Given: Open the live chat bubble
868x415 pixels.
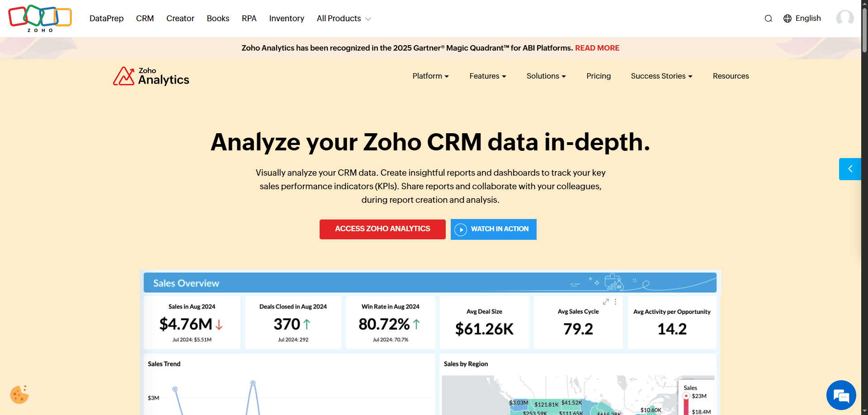Looking at the screenshot, I should tap(841, 395).
